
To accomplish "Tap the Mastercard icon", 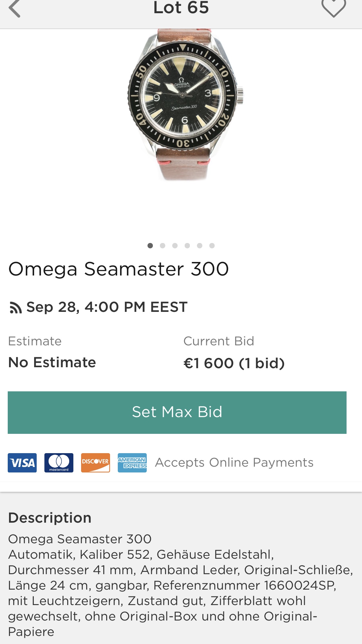I will 59,463.
